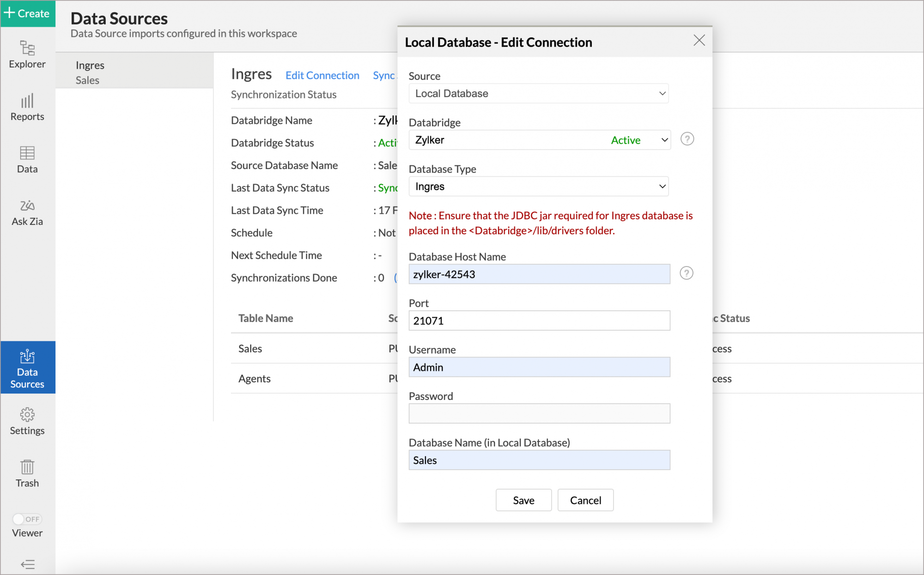This screenshot has height=575, width=924.
Task: Click the Databridge help icon
Action: click(687, 139)
